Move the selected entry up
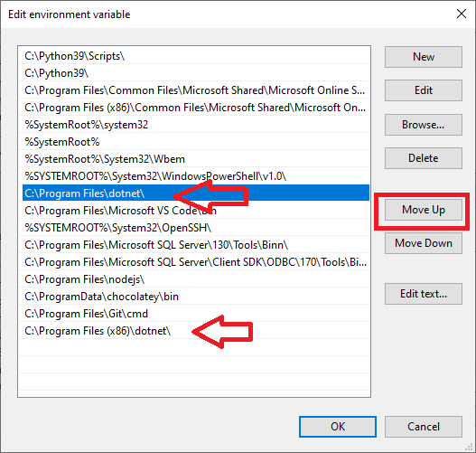 coord(424,210)
